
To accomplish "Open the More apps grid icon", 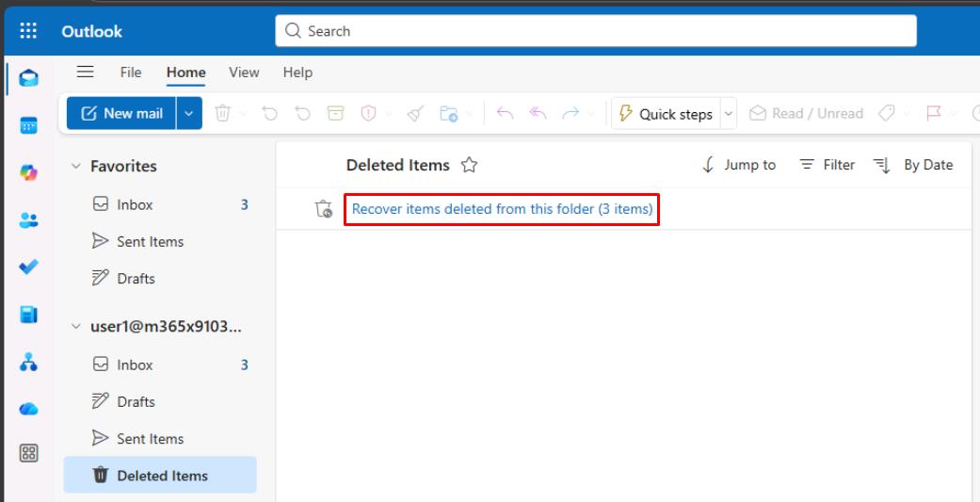I will 28,453.
